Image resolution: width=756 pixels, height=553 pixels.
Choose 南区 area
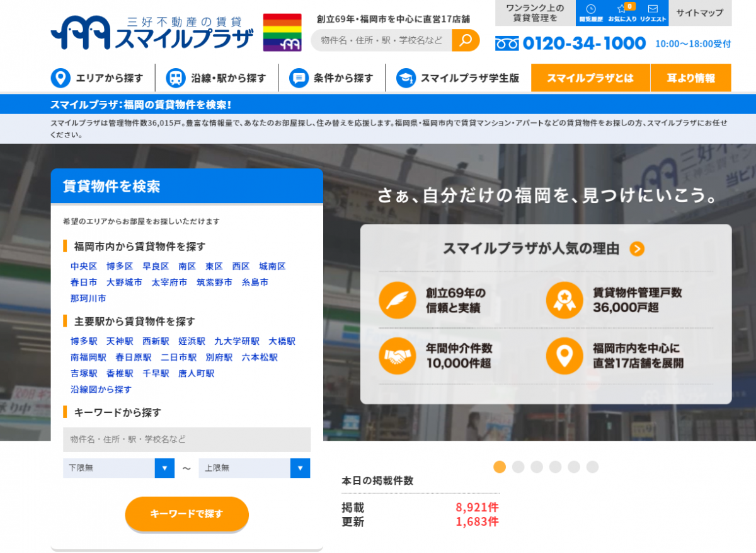coord(187,266)
